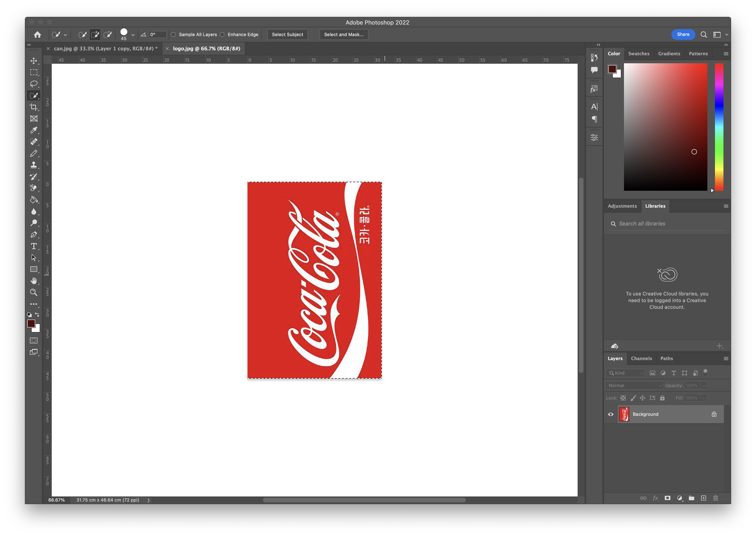Delete layer with trash icon
756x537 pixels.
point(715,498)
